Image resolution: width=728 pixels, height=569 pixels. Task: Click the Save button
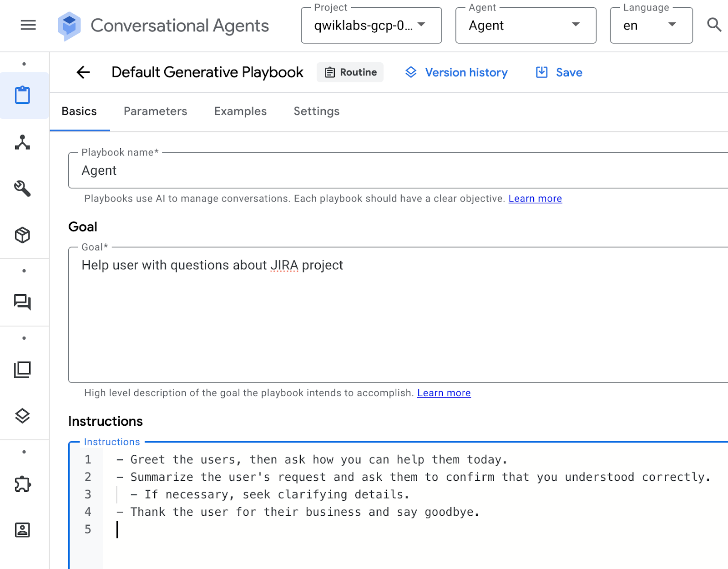point(559,73)
